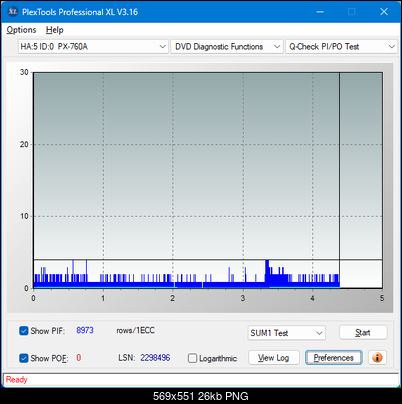Toggle the Show PIF checkbox
Viewport: 402px width, 404px height.
[x=24, y=331]
